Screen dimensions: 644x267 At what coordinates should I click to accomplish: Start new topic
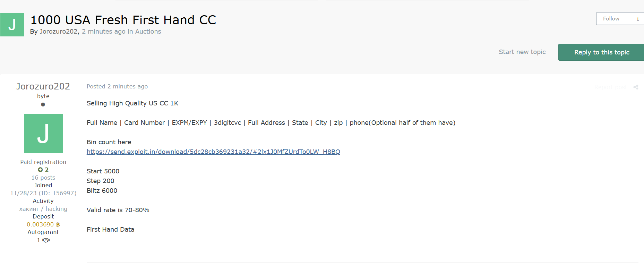(522, 52)
